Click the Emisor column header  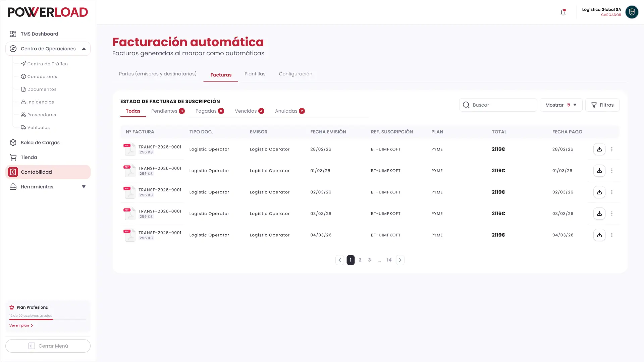point(259,132)
